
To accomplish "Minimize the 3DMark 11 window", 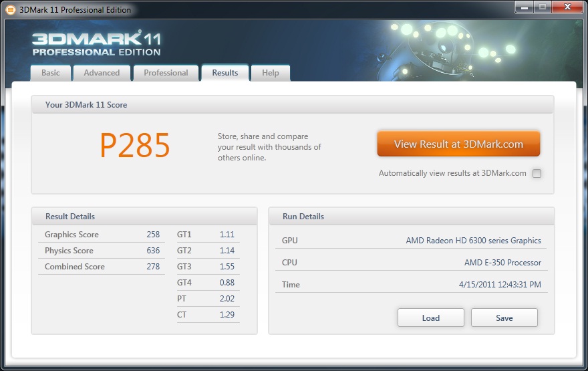I will 525,7.
